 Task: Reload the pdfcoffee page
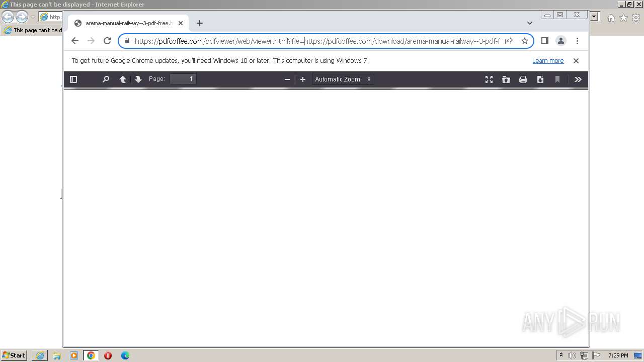(x=107, y=41)
